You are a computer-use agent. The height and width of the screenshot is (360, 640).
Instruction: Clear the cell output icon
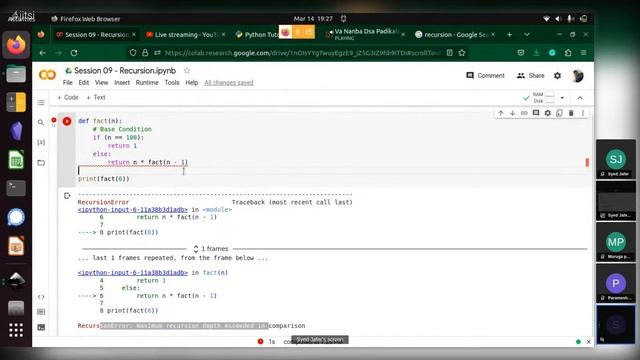pos(67,196)
